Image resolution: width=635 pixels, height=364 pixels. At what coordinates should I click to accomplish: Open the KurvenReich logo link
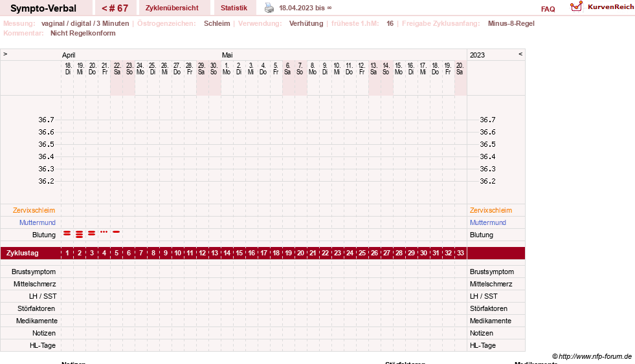pos(602,7)
